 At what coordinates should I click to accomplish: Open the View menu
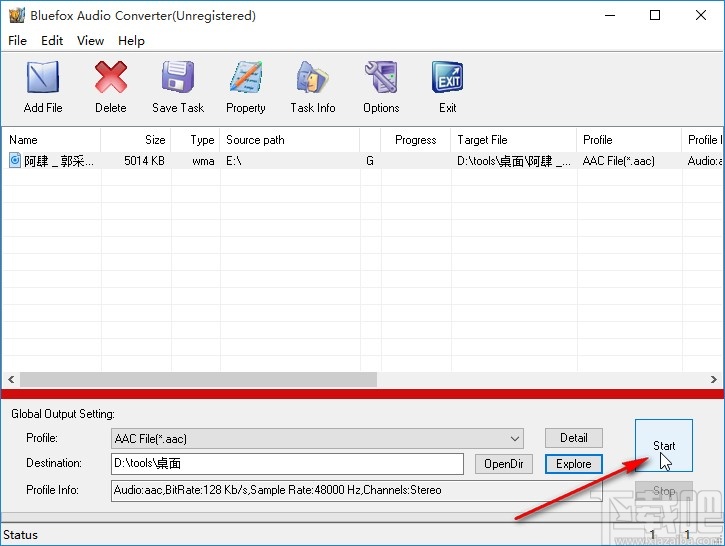[90, 41]
